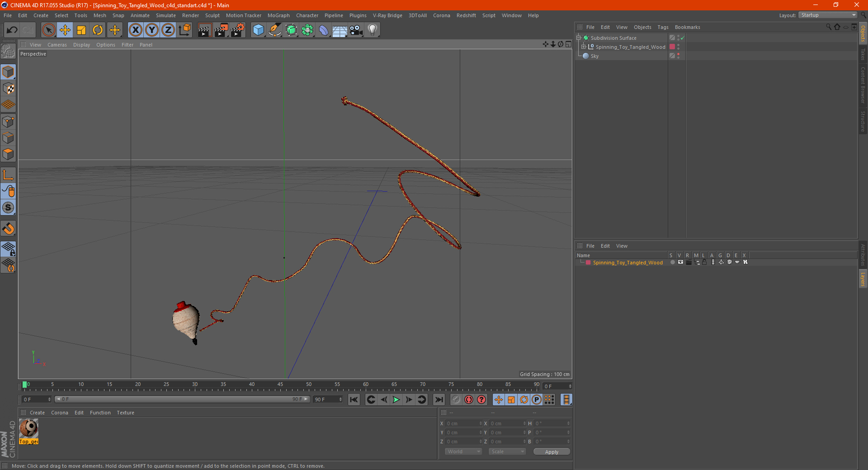
Task: Open Scale mode dropdown
Action: 507,451
